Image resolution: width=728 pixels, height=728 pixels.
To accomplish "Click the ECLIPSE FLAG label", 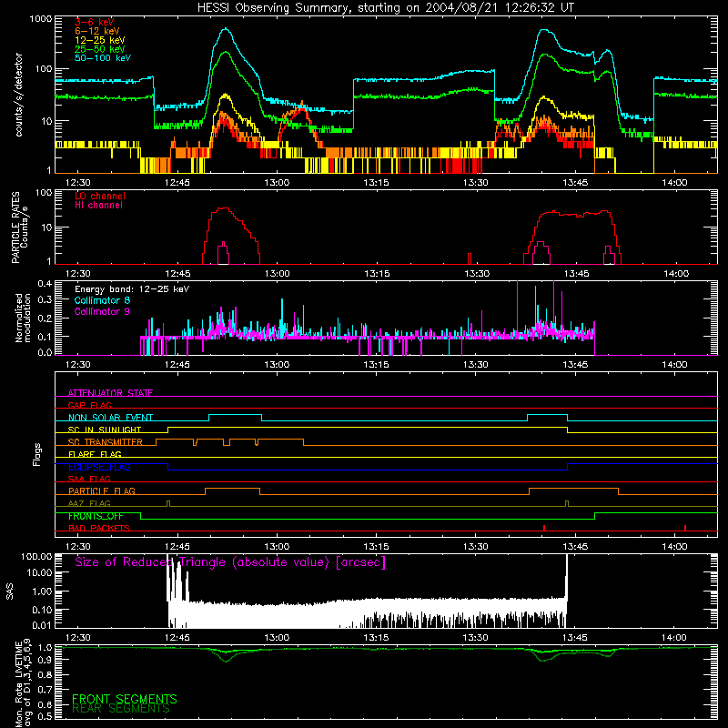I will point(99,467).
